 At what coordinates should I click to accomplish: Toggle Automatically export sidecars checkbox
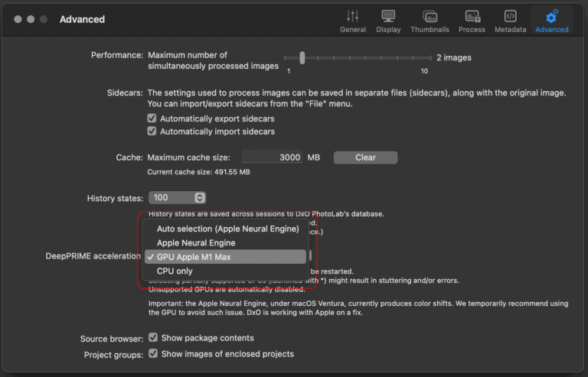coord(152,119)
